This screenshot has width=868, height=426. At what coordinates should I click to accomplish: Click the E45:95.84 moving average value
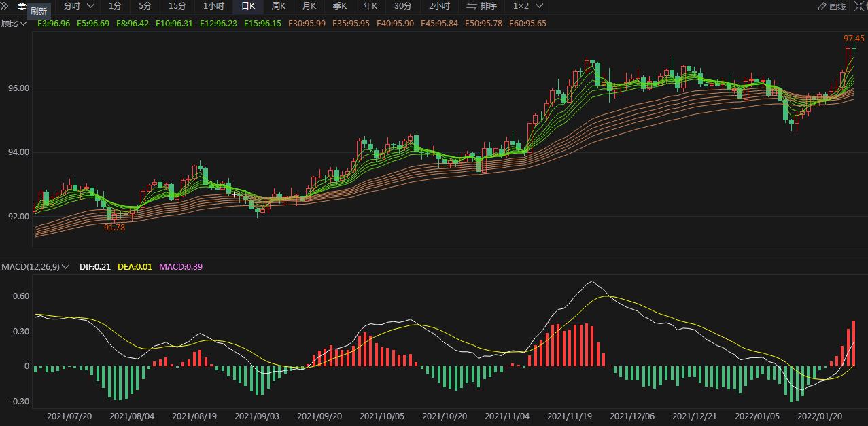(439, 23)
